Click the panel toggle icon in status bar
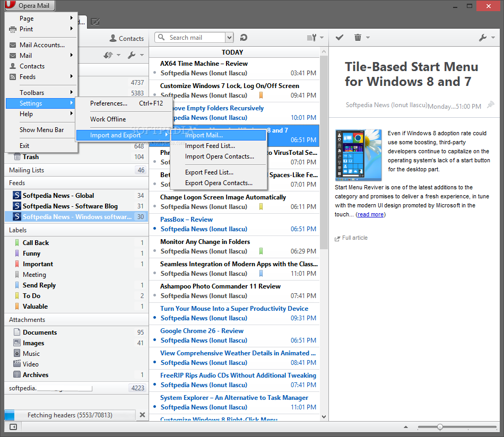 tap(13, 427)
